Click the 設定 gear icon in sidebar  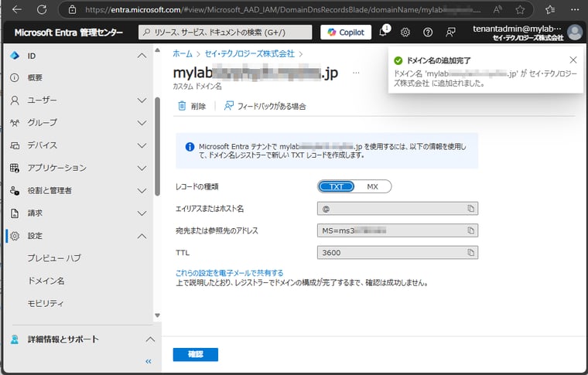coord(15,236)
